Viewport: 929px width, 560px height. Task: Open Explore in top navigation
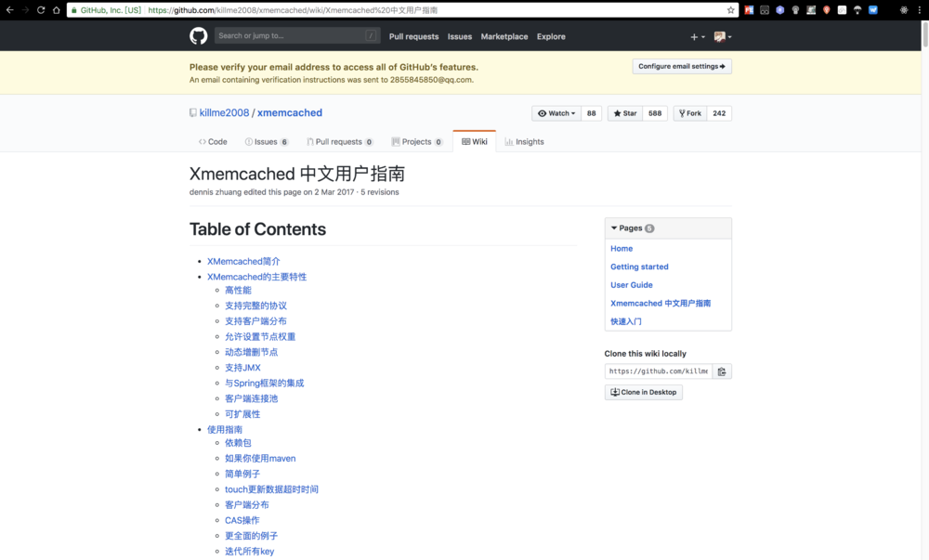click(551, 36)
